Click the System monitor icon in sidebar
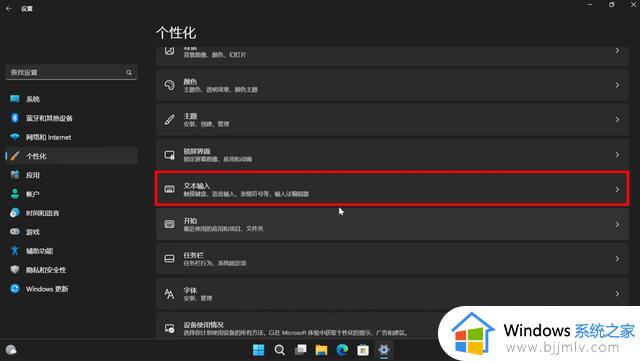Image resolution: width=640 pixels, height=361 pixels. point(15,99)
